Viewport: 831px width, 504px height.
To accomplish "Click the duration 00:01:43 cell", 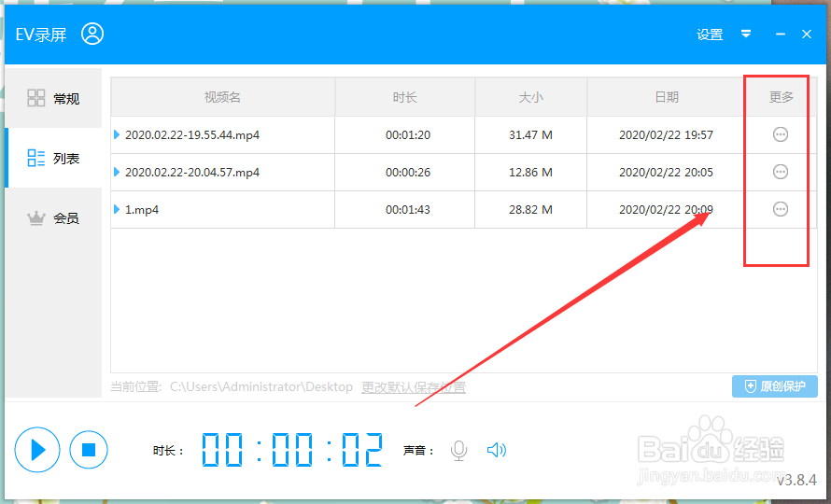I will (x=407, y=210).
